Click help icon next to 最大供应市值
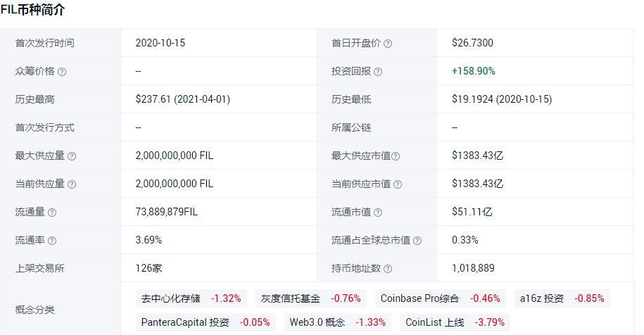644x335 pixels. [x=396, y=156]
